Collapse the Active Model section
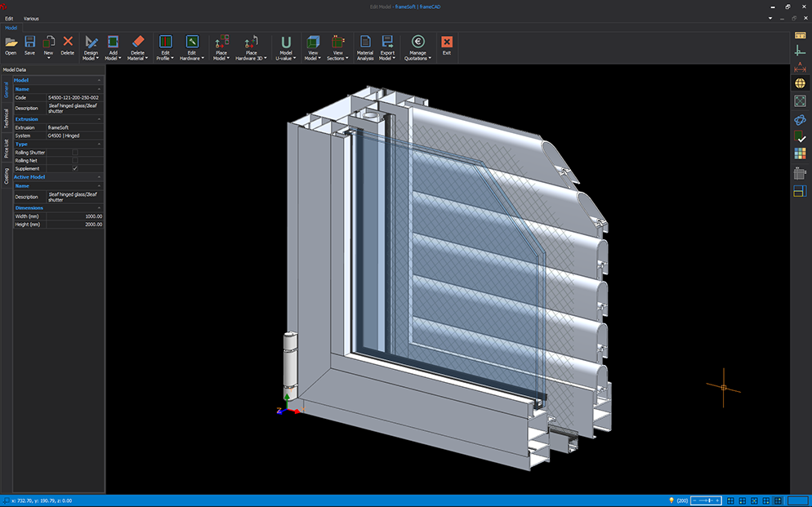Screen dimensions: 812x507 coord(99,177)
